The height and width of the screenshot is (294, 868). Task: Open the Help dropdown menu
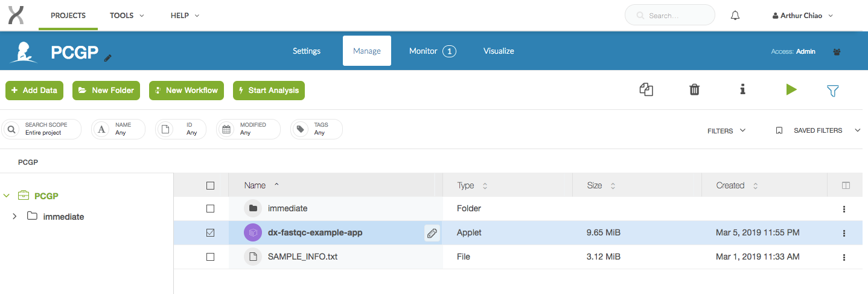[x=185, y=15]
